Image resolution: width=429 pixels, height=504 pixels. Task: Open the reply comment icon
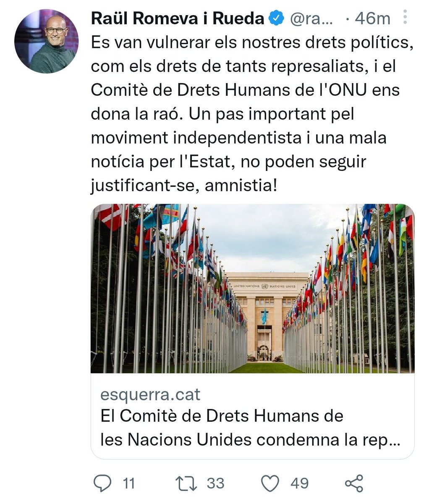[x=102, y=483]
